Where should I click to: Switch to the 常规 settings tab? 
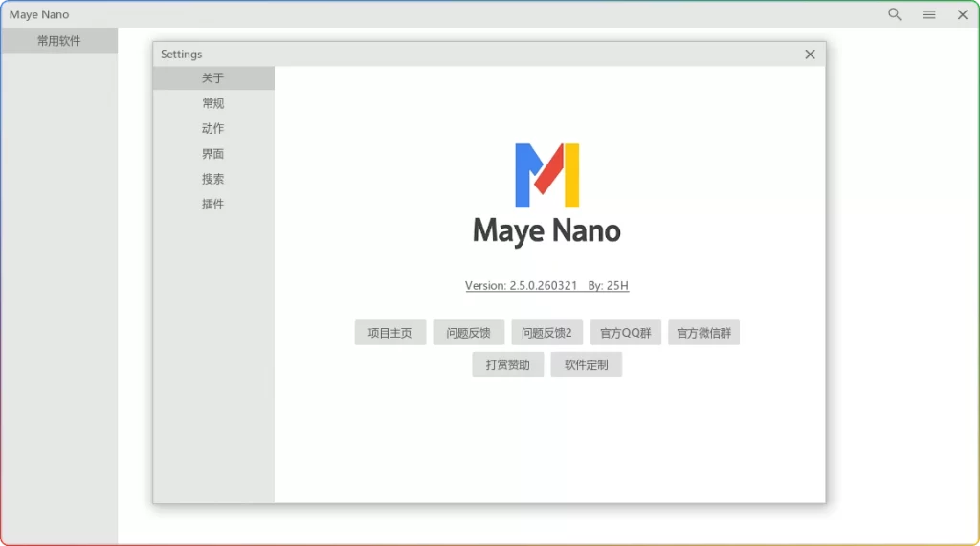(x=213, y=103)
